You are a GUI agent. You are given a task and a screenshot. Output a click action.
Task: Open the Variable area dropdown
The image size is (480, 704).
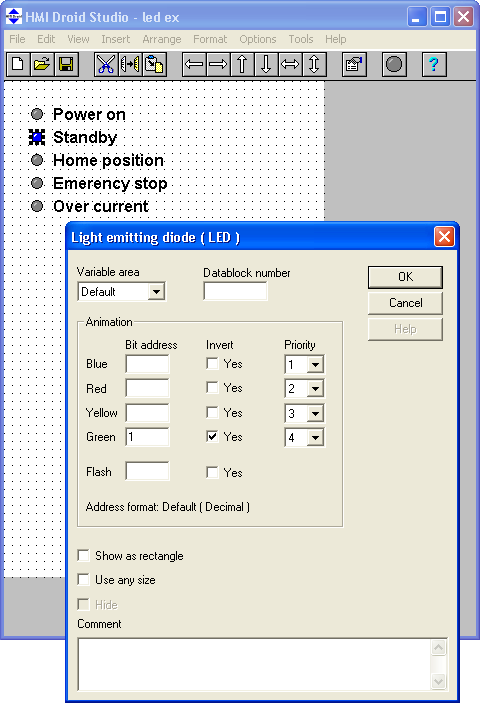(156, 292)
